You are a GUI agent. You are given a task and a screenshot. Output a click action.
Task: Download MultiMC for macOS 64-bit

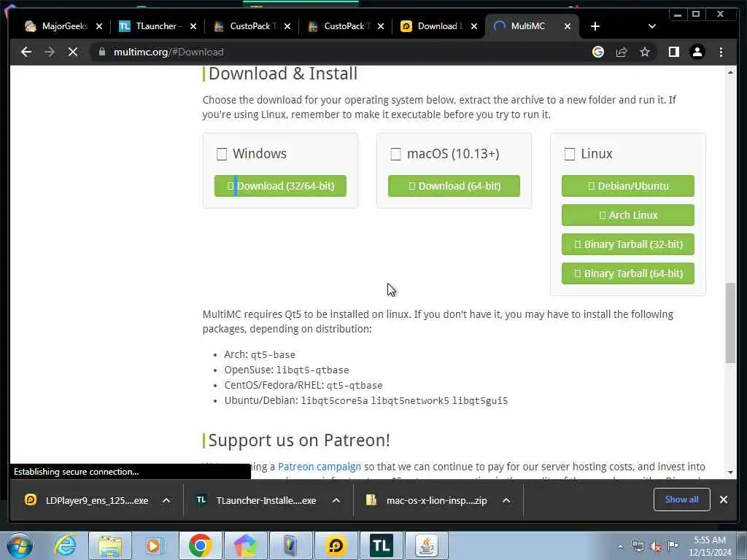click(x=454, y=186)
